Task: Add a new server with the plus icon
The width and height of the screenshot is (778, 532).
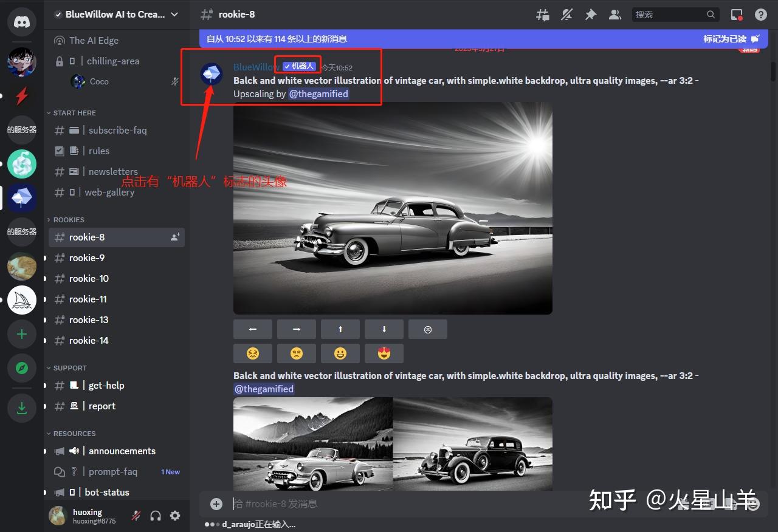Action: (21, 333)
